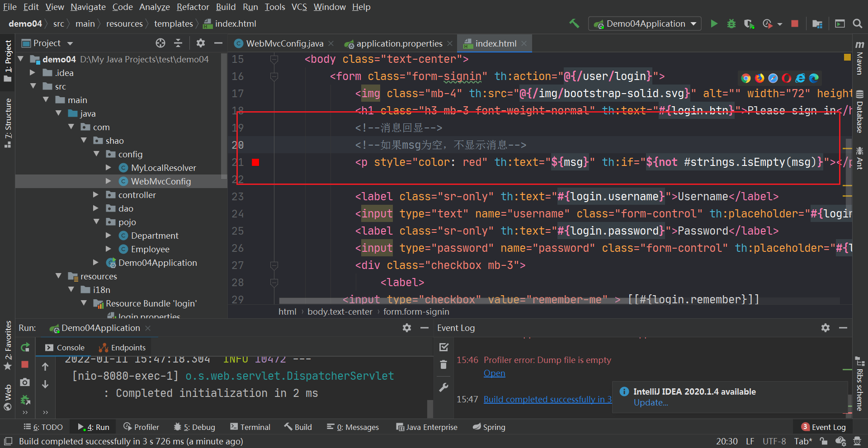Click the locate opened file target icon
This screenshot has height=448, width=868.
click(160, 43)
